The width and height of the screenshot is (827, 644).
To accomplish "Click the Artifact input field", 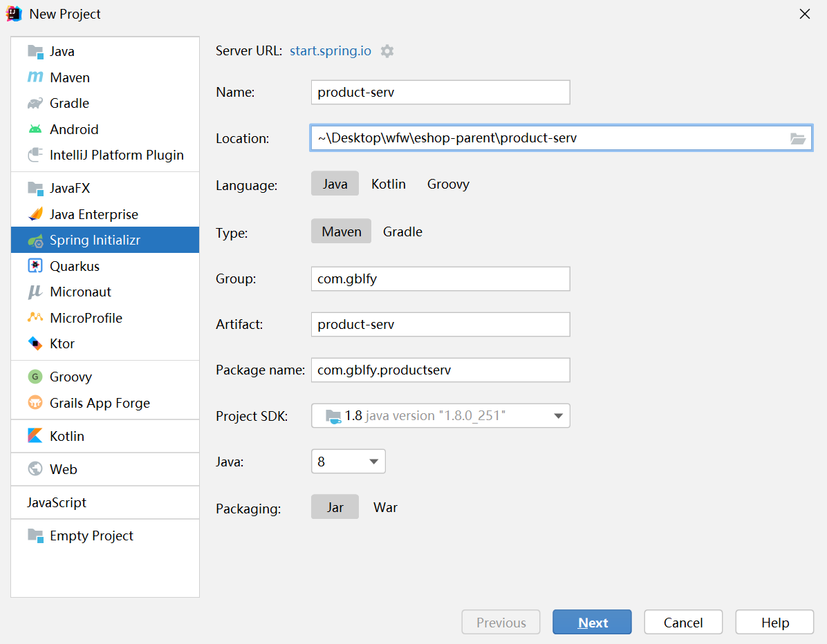I will tap(440, 325).
